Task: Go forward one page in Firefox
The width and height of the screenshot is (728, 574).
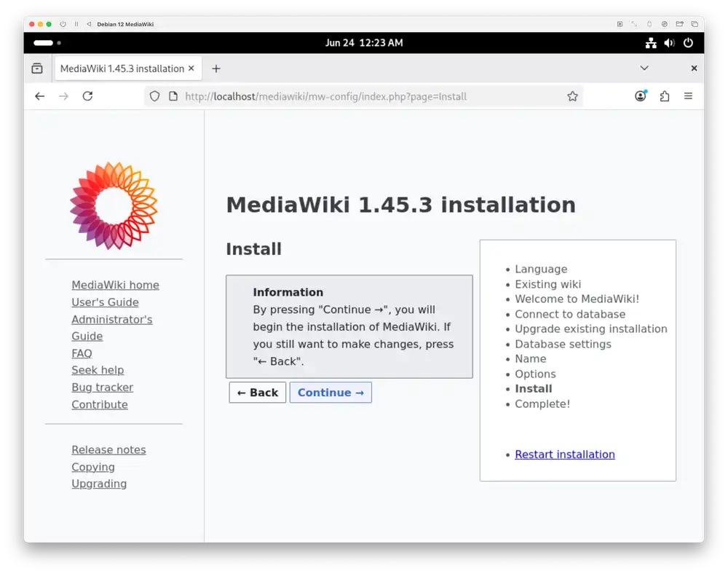Action: click(x=63, y=96)
